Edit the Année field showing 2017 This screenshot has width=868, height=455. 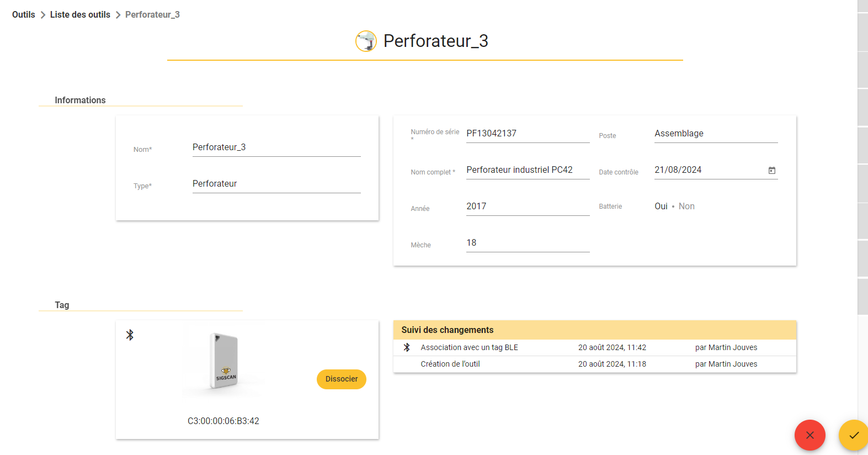click(x=528, y=207)
